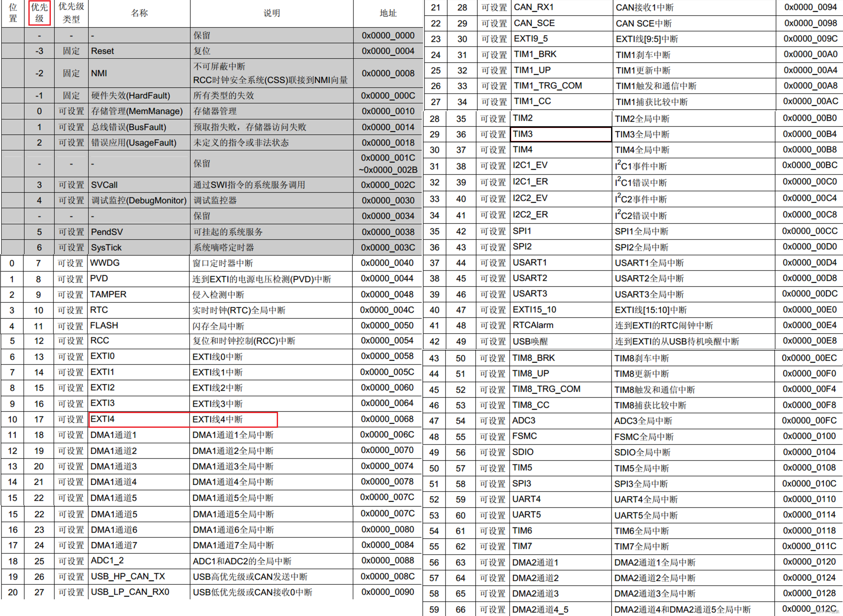Select the "TIM8_CC" name cell
The width and height of the screenshot is (843, 616).
561,405
